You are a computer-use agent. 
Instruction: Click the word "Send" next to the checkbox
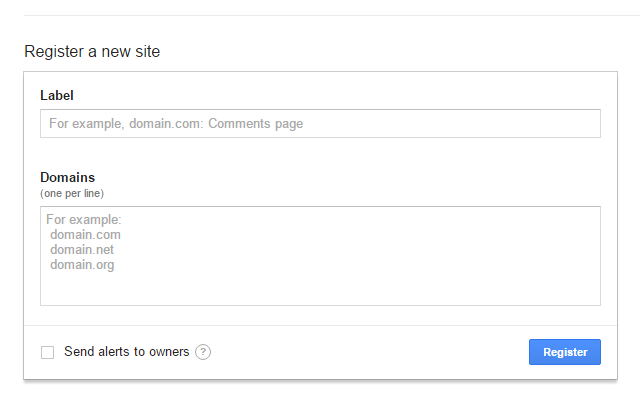tap(79, 352)
